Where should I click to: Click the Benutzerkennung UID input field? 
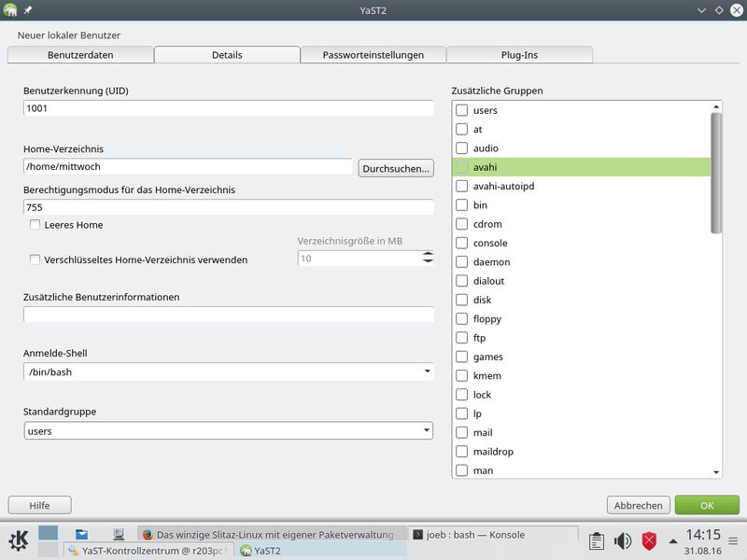228,108
